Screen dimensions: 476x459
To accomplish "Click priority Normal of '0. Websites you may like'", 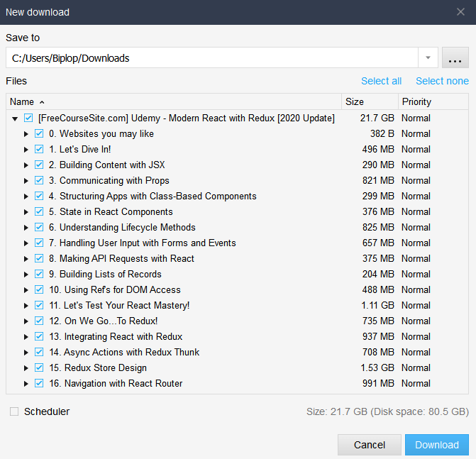I will (416, 133).
